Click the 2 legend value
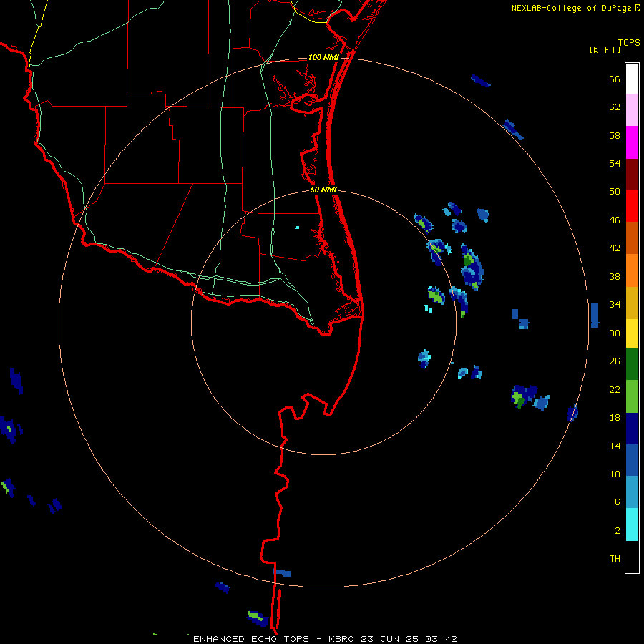 click(x=618, y=531)
